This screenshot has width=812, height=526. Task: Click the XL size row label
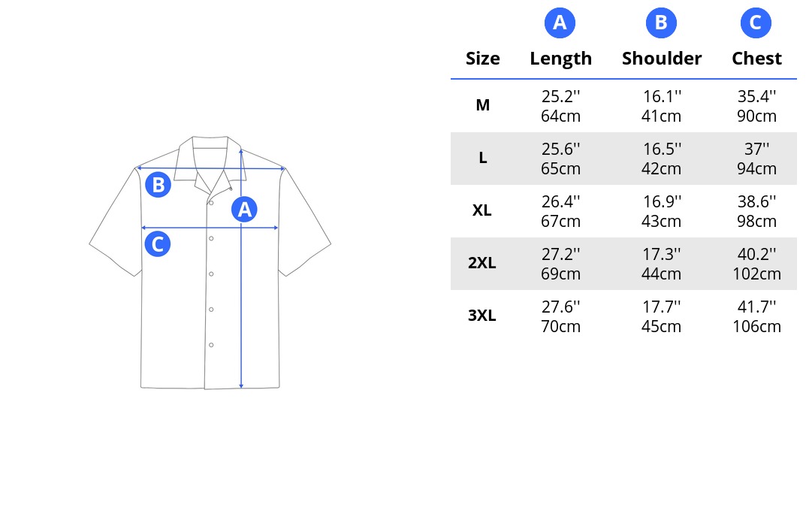click(481, 210)
